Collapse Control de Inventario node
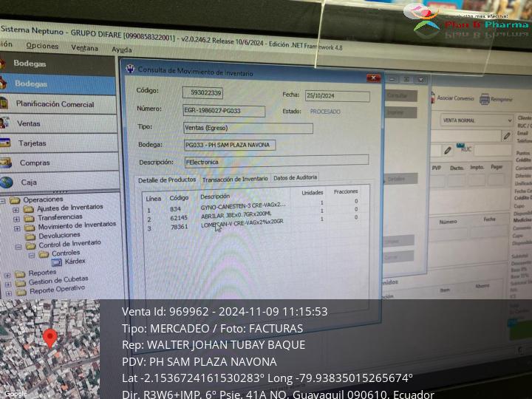 [18, 247]
